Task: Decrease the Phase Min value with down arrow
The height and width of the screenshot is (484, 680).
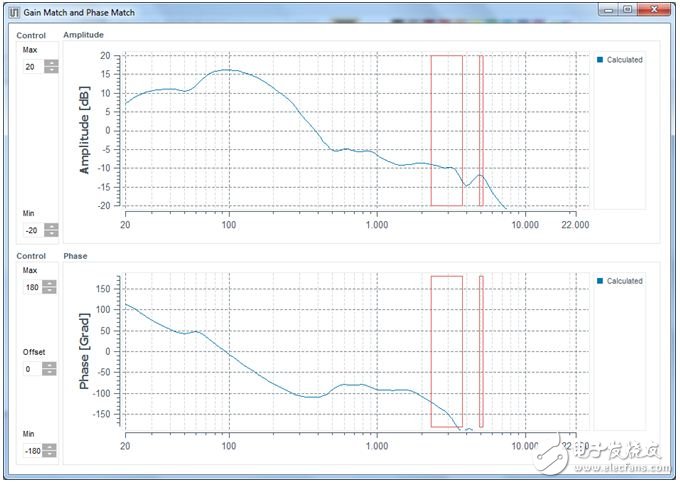Action: tap(51, 452)
